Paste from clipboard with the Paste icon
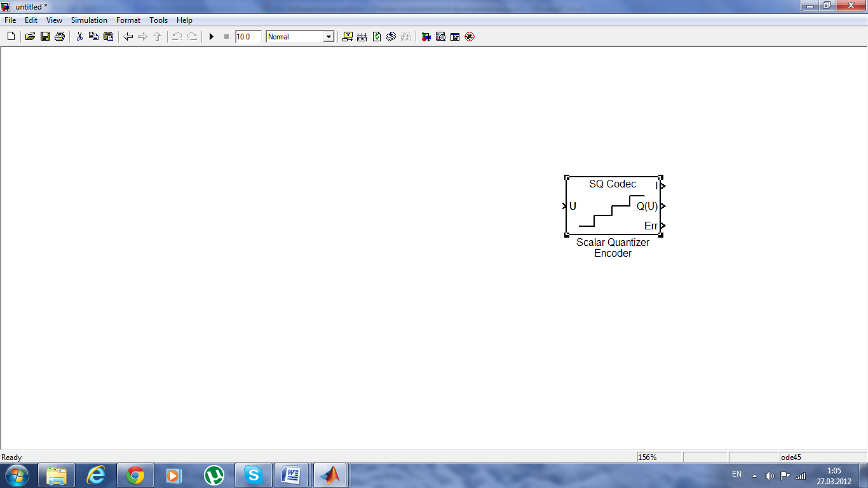868x488 pixels. [x=108, y=37]
